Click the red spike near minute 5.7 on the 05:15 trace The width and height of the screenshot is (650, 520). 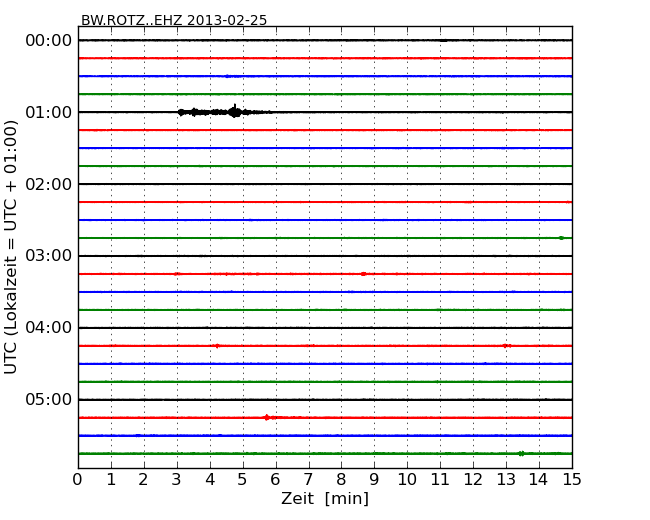[267, 418]
